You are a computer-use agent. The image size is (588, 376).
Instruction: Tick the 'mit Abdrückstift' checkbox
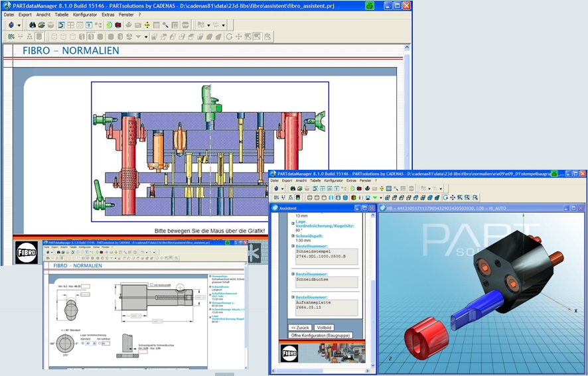[151, 285]
